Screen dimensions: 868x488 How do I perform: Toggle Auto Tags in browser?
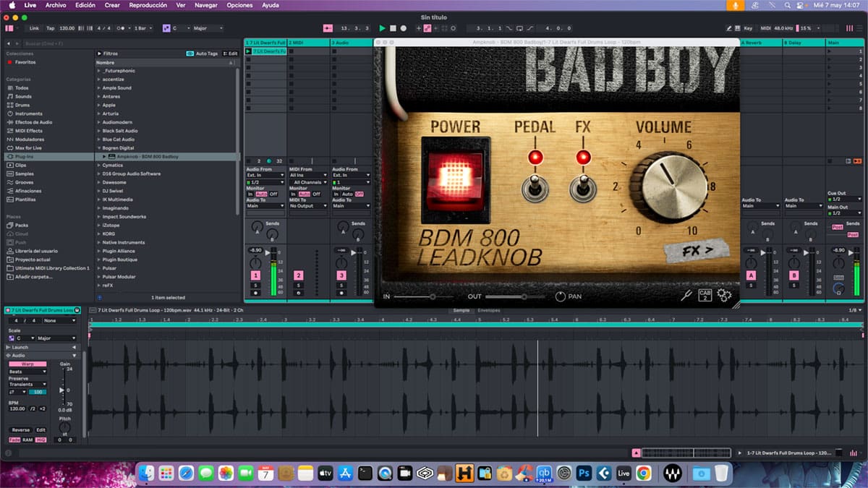tap(203, 53)
